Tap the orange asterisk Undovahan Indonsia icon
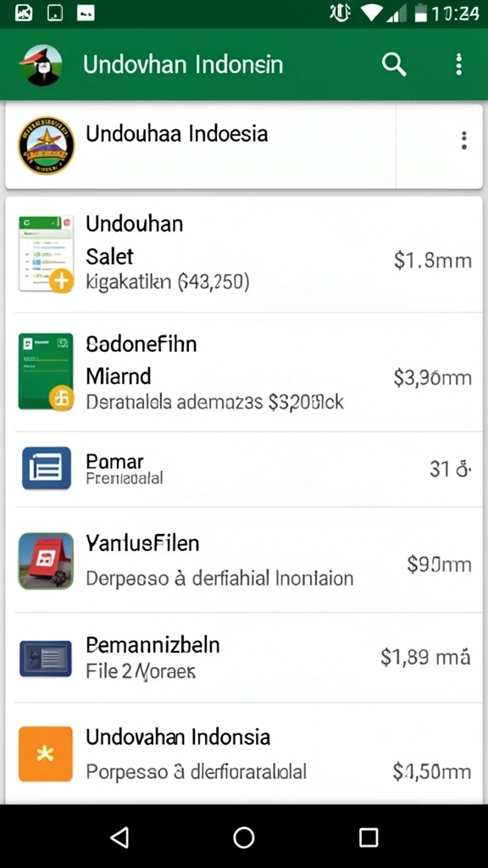The height and width of the screenshot is (868, 488). 46,754
